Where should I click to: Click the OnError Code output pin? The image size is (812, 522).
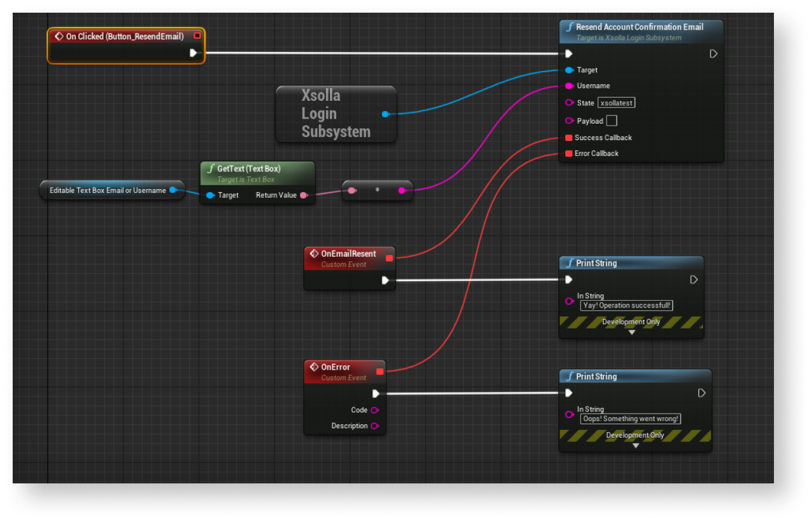[374, 410]
